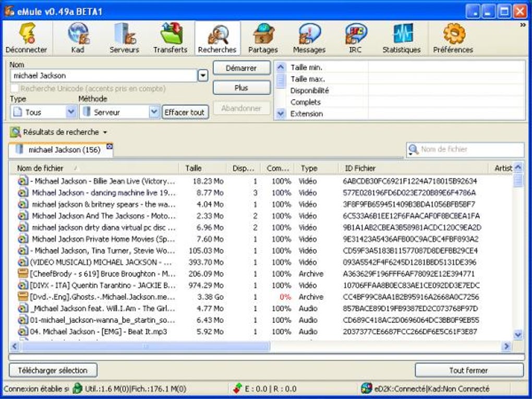Sort results by ID Fichier column
532x399 pixels.
(x=413, y=168)
